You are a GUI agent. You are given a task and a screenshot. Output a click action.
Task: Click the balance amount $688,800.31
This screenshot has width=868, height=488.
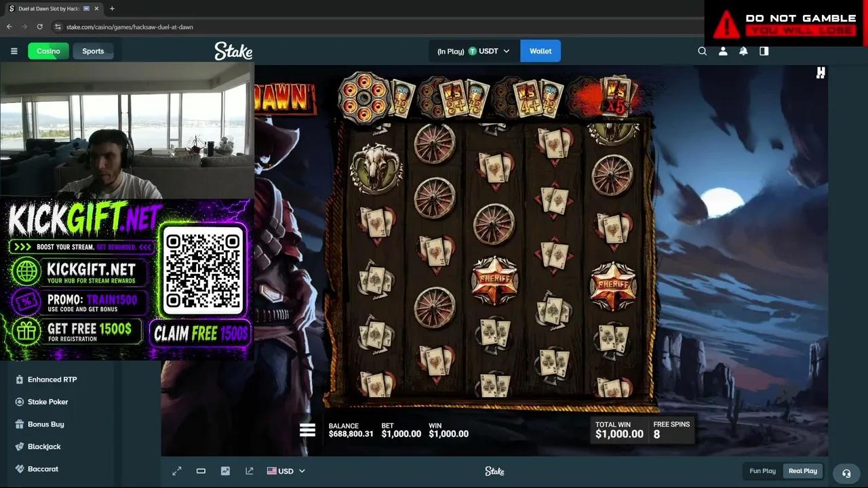(351, 434)
